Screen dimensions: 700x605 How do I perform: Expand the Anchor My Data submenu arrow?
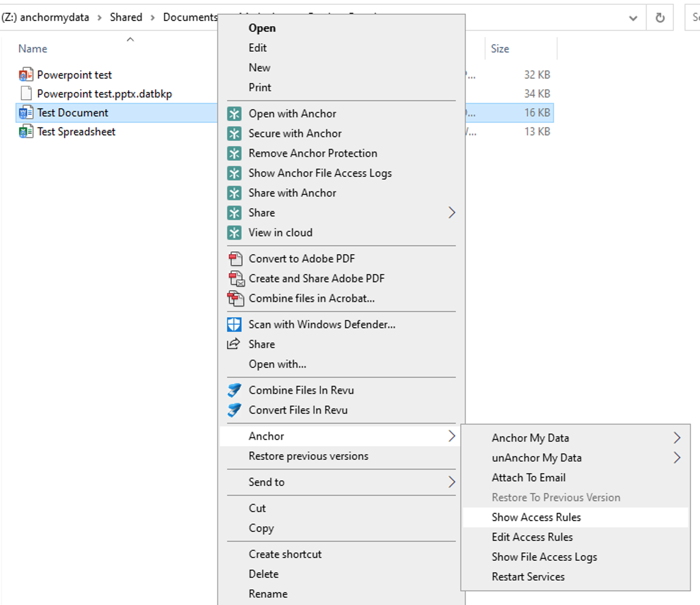click(677, 438)
